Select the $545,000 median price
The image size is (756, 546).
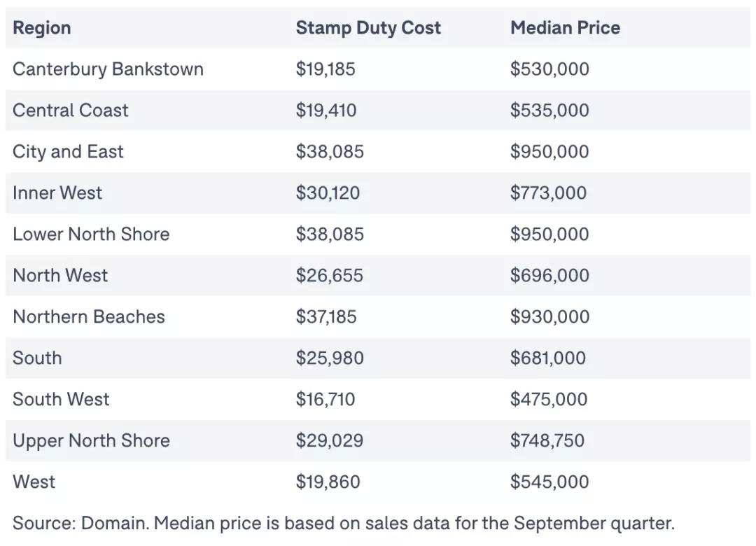(549, 482)
